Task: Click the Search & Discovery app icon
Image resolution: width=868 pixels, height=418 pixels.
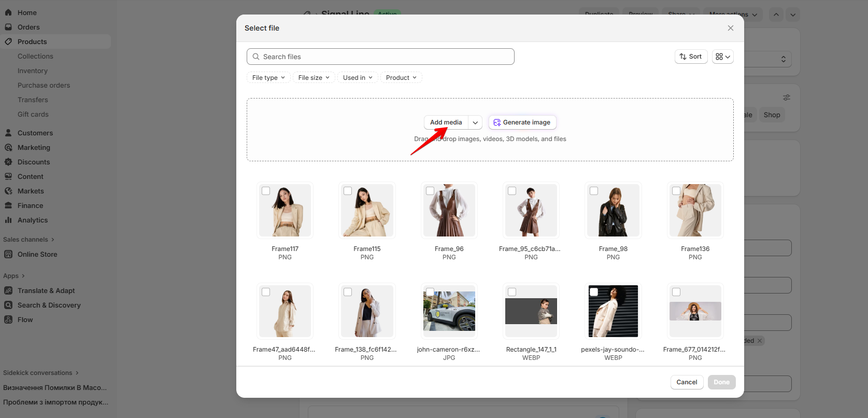Action: click(8, 305)
